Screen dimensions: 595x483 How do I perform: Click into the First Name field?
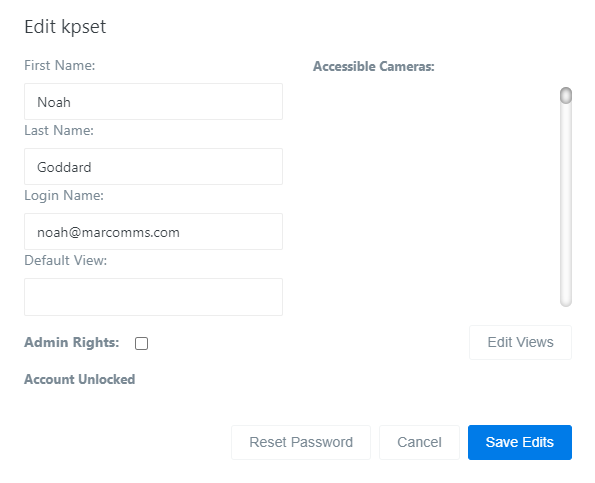pos(153,102)
